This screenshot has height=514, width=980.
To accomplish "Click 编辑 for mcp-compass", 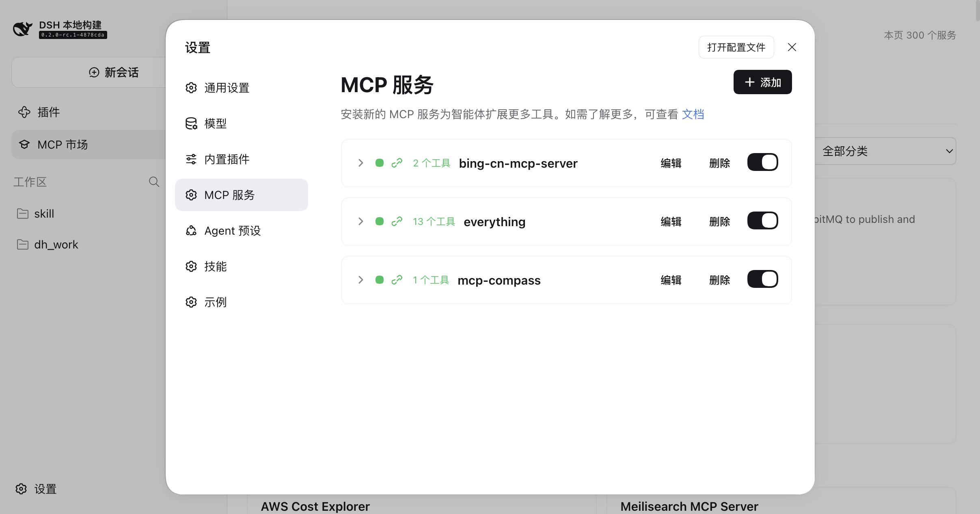I will [671, 280].
